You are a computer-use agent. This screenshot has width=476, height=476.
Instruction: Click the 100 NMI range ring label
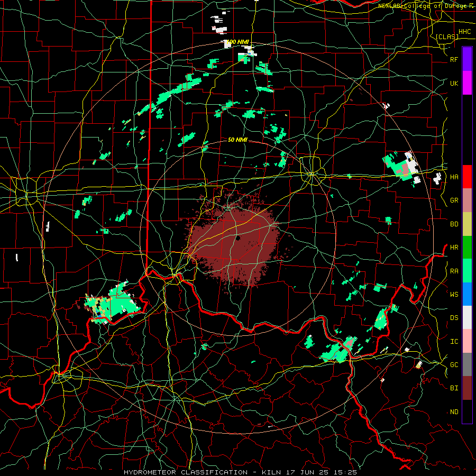click(x=239, y=42)
